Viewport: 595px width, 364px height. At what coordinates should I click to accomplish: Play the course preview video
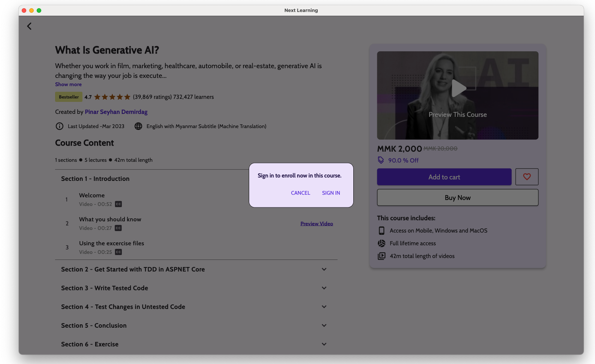coord(458,88)
